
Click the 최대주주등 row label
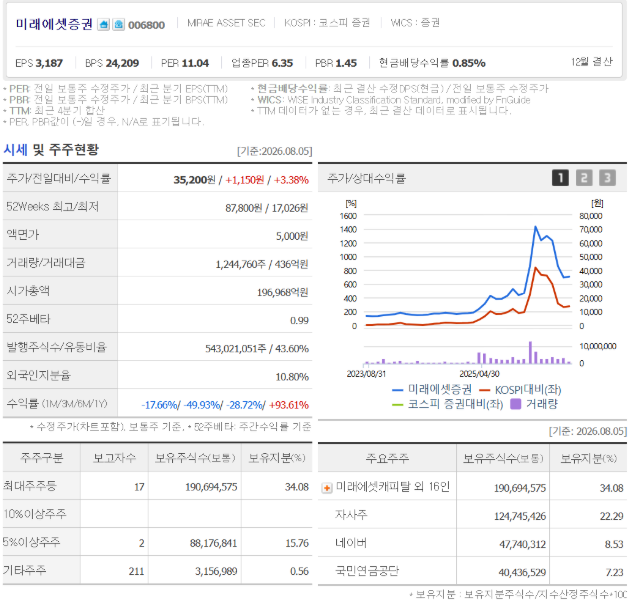[30, 486]
